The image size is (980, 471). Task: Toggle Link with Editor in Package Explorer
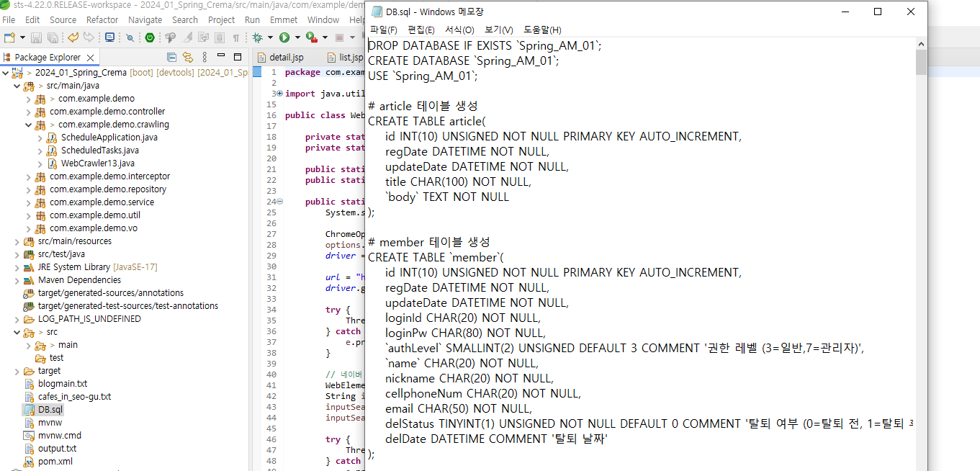[x=188, y=57]
